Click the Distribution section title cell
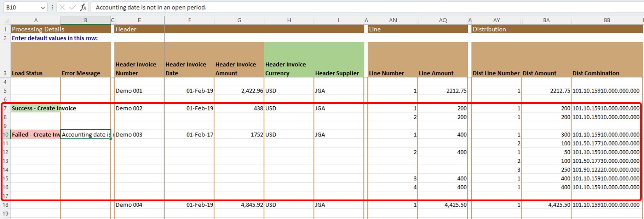The image size is (644, 219). (557, 29)
